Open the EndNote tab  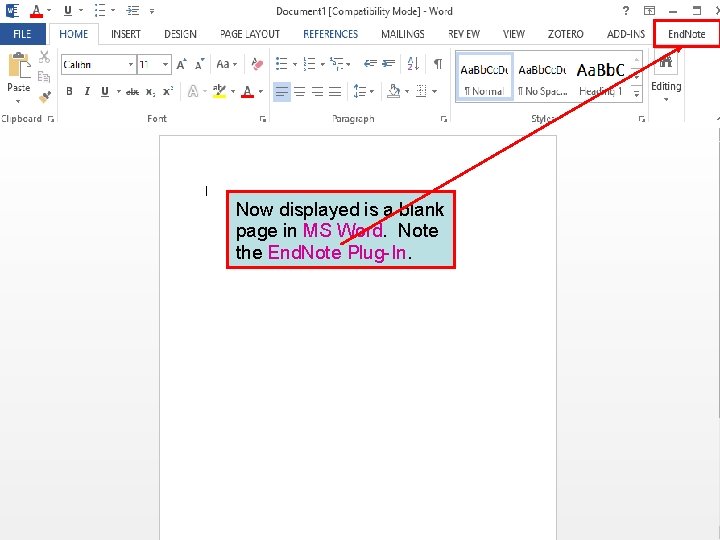(686, 34)
